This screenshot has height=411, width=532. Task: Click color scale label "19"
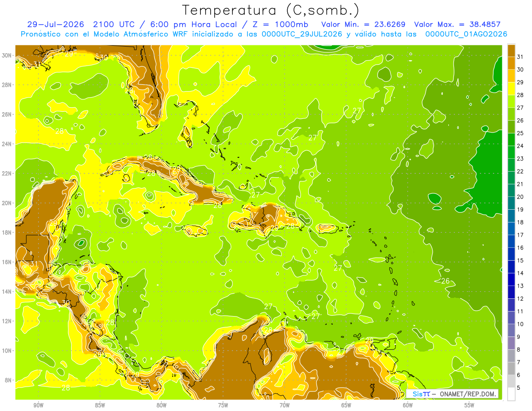(x=520, y=210)
